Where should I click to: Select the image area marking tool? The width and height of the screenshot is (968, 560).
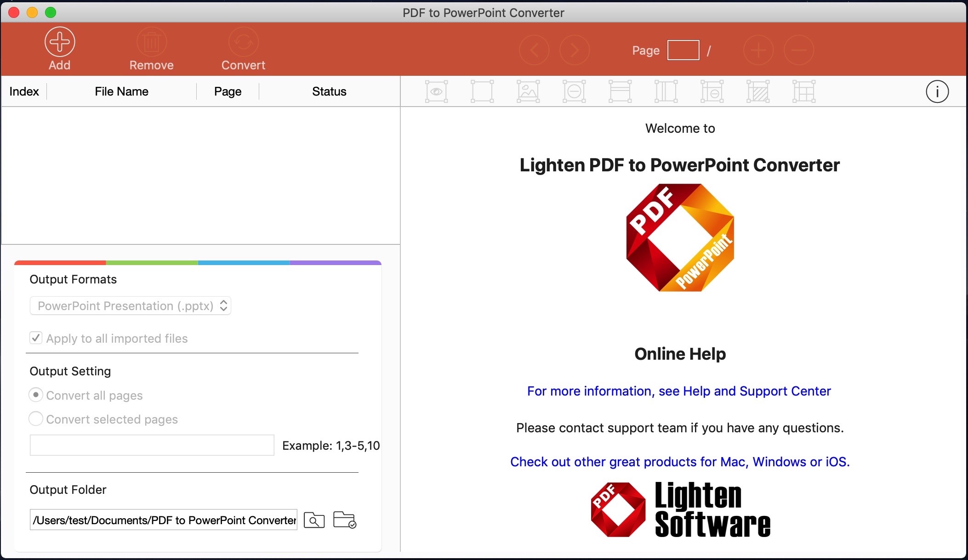click(528, 91)
